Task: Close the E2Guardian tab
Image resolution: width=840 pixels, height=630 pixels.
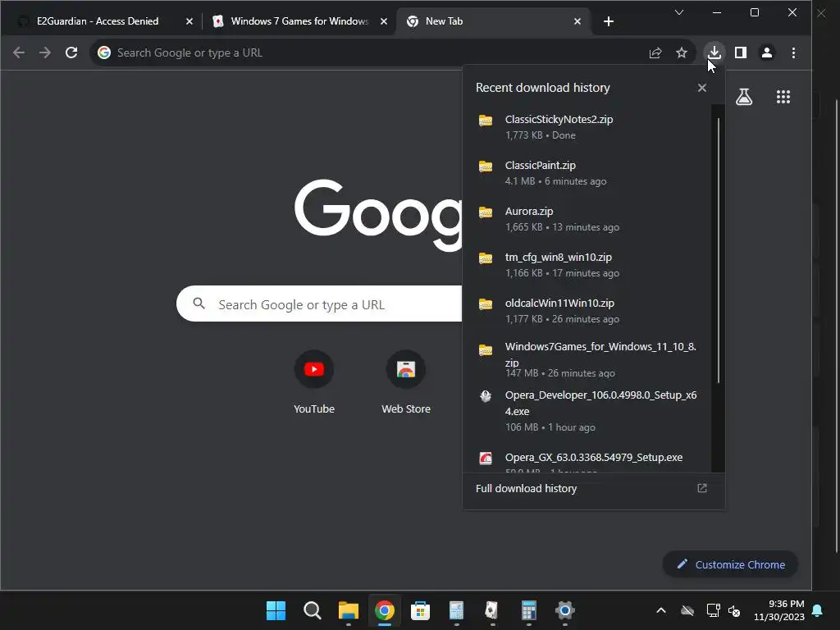Action: [189, 21]
